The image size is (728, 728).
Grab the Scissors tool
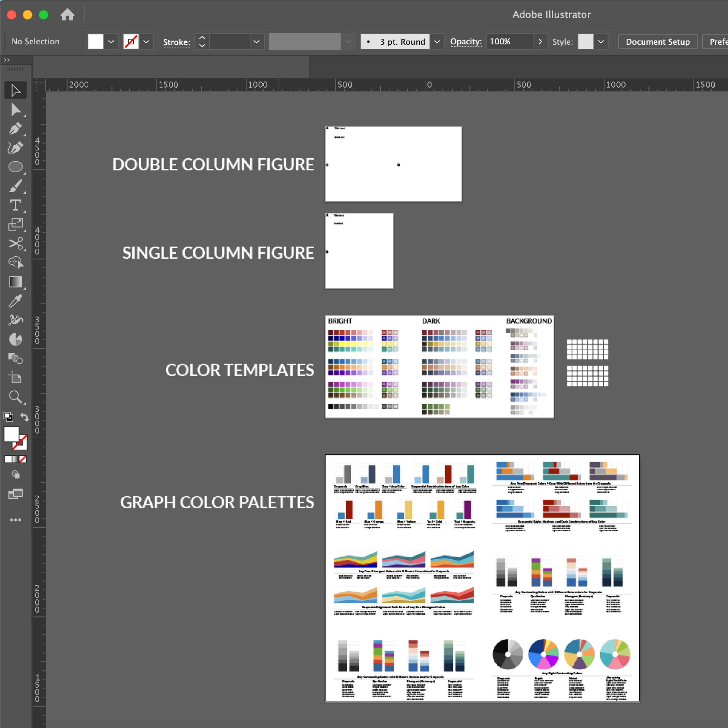click(x=16, y=244)
